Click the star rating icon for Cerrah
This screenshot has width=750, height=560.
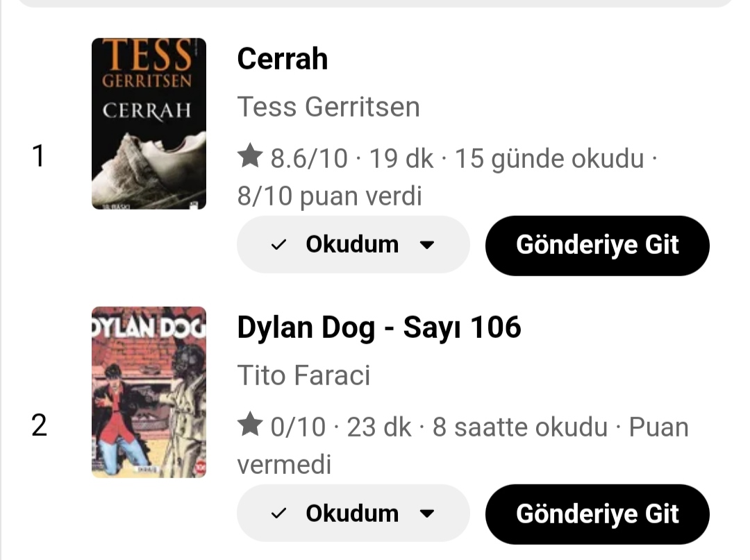249,158
